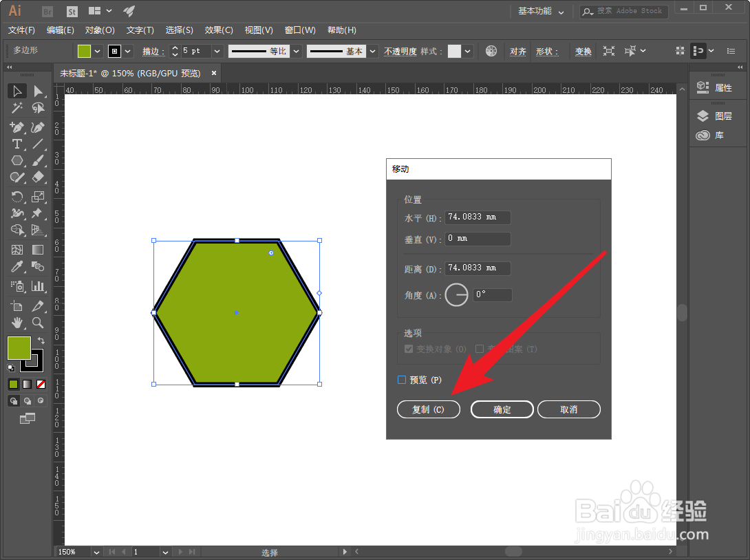Open variable width profile dropdown
Viewport: 750px width, 560px height.
pos(297,51)
